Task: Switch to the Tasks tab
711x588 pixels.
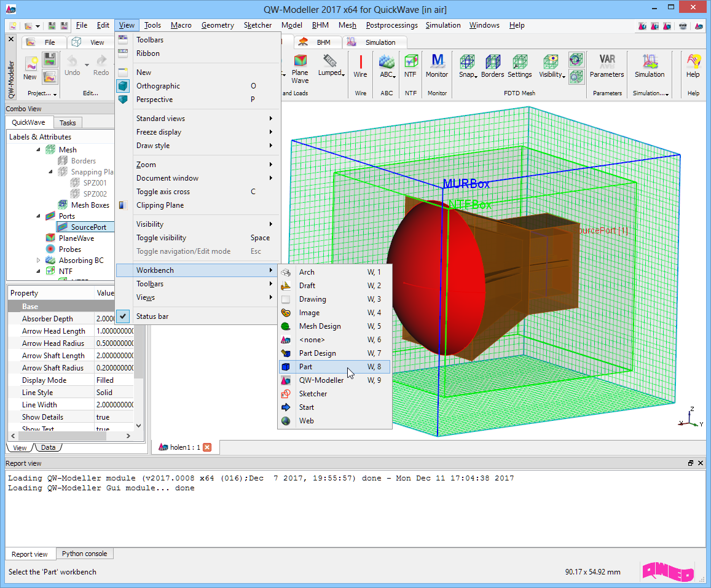Action: [x=68, y=123]
